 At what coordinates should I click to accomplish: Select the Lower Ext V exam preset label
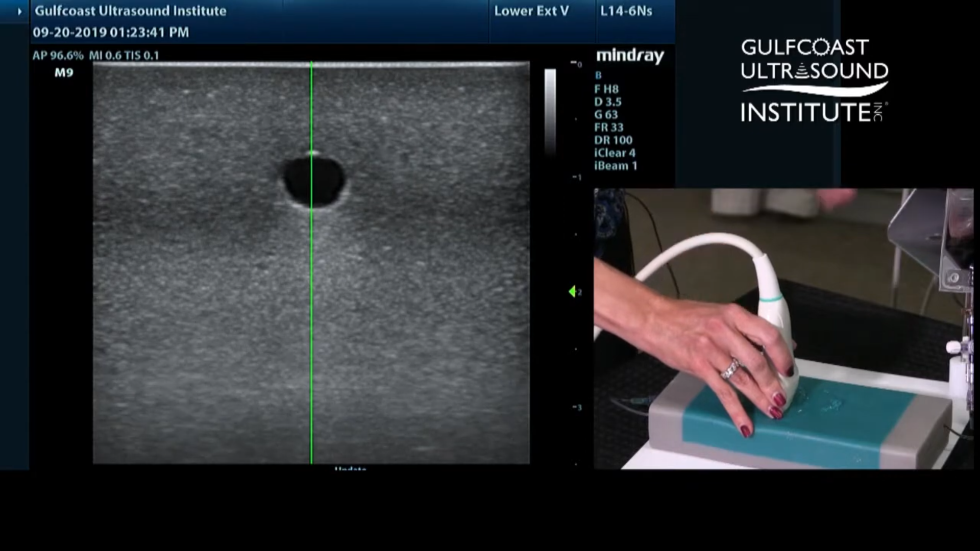click(531, 11)
